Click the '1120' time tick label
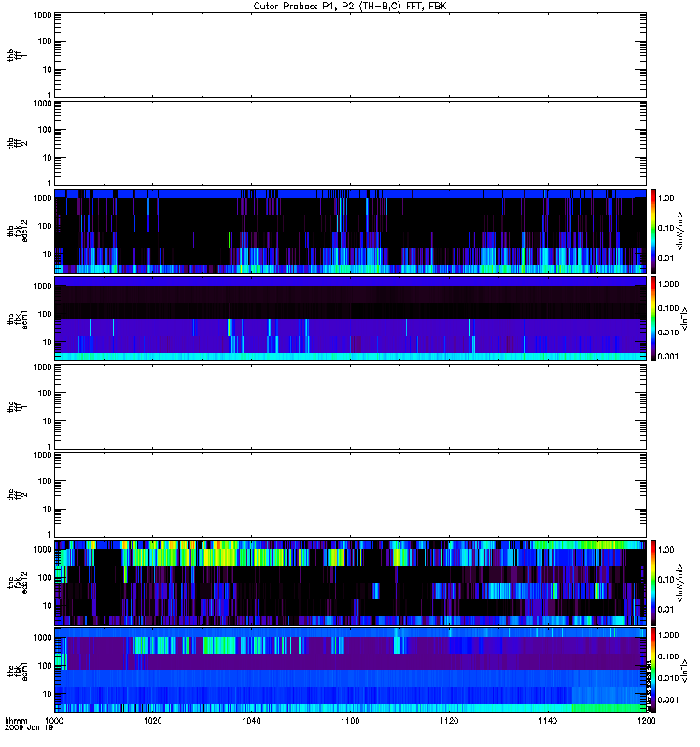The image size is (700, 747). pos(449,721)
